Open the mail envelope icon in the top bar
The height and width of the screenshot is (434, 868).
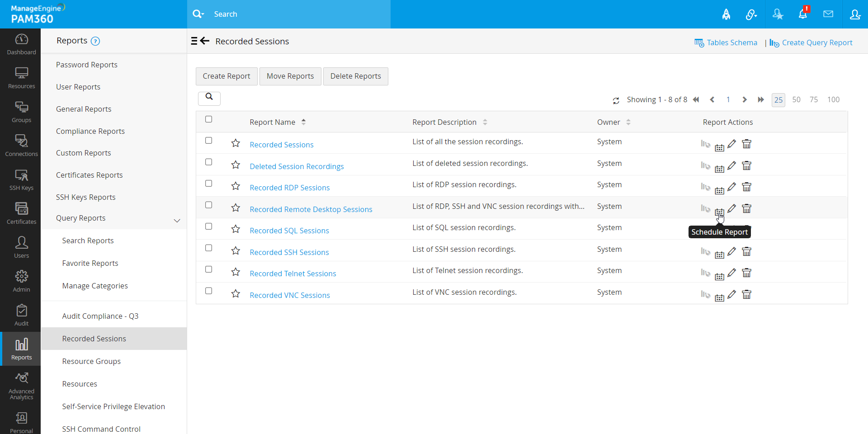point(829,14)
